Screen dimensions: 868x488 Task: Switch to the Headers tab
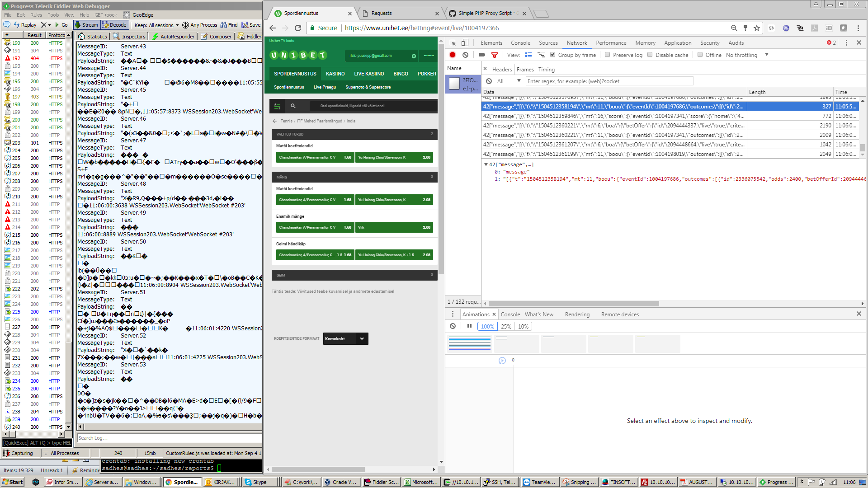click(502, 69)
